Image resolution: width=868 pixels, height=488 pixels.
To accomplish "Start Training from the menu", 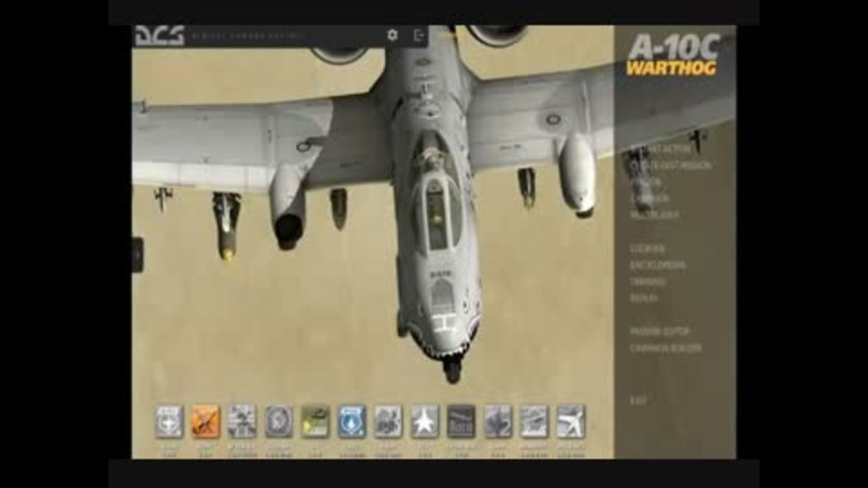I will [x=647, y=282].
